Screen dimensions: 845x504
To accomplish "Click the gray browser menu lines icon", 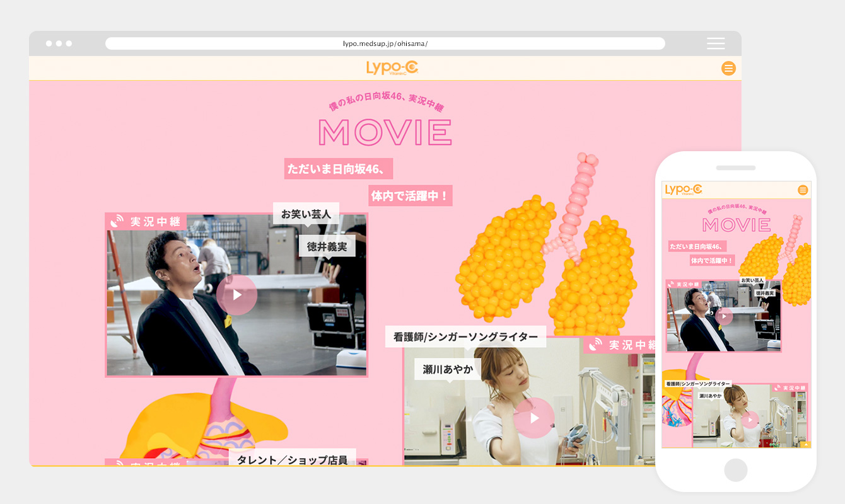I will pos(716,43).
